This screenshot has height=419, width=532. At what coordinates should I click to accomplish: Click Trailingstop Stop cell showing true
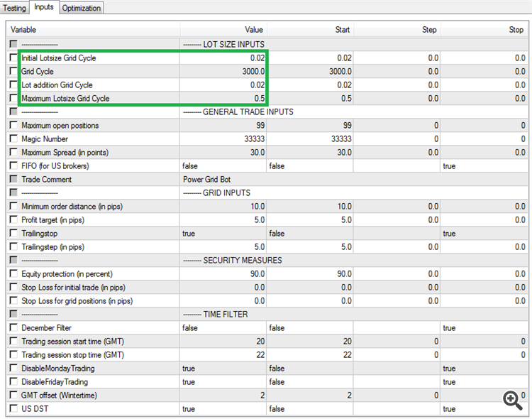(x=484, y=233)
